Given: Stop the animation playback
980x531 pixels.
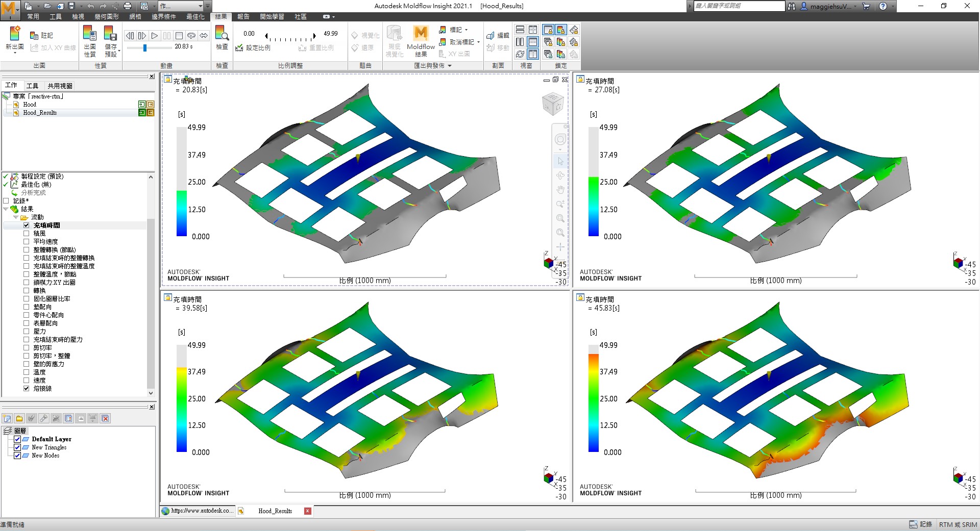Looking at the screenshot, I should [x=179, y=36].
